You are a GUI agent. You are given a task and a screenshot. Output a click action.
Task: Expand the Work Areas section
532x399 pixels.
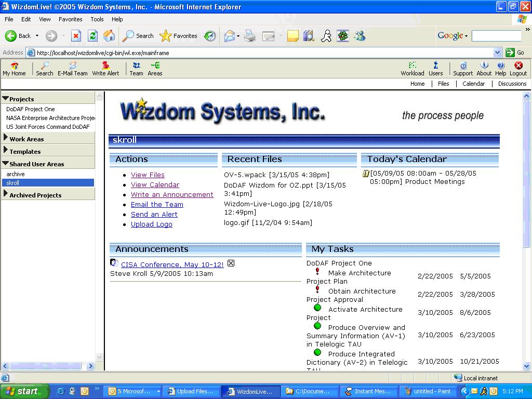click(x=6, y=138)
